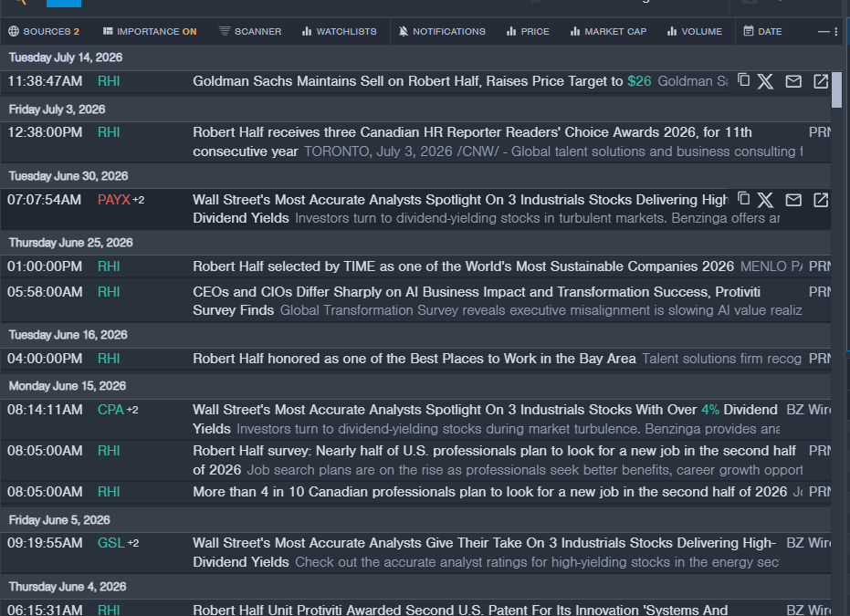Viewport: 850px width, 616px height.
Task: Share PAYX dividend story on X
Action: pos(765,200)
